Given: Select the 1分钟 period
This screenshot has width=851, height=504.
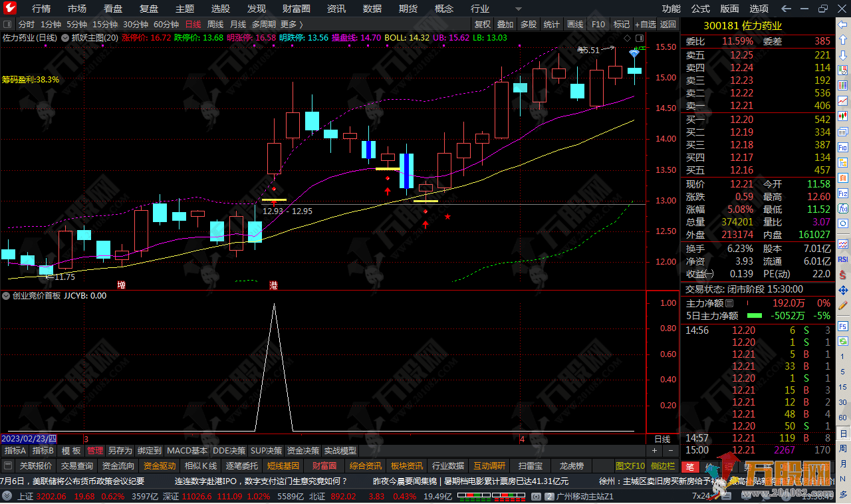Looking at the screenshot, I should (x=51, y=24).
